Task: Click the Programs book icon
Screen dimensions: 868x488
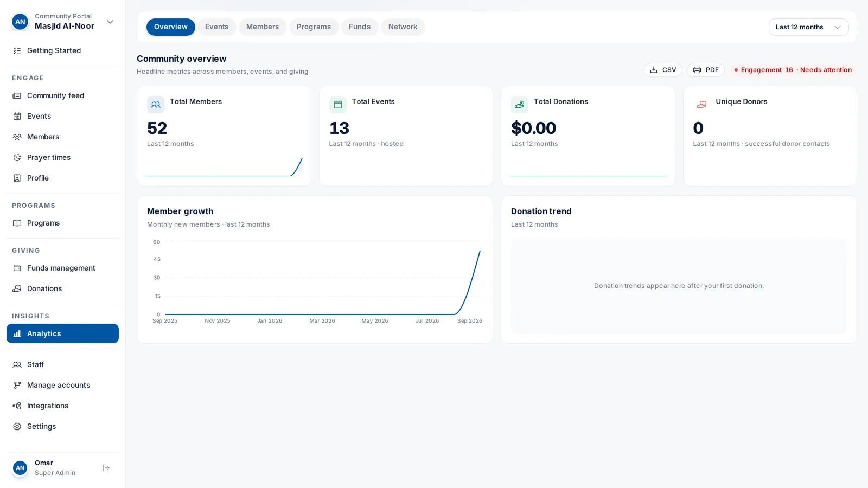Action: coord(17,223)
